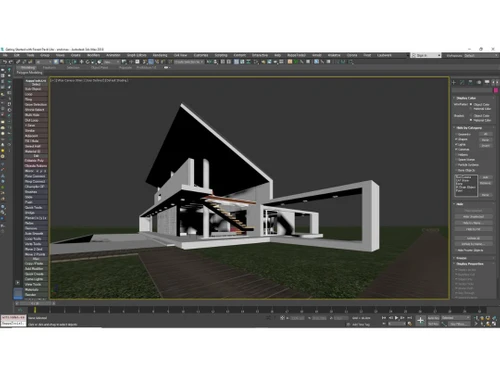The height and width of the screenshot is (375, 500).
Task: Open the selection filter dropdown in toolbar
Action: 43,62
